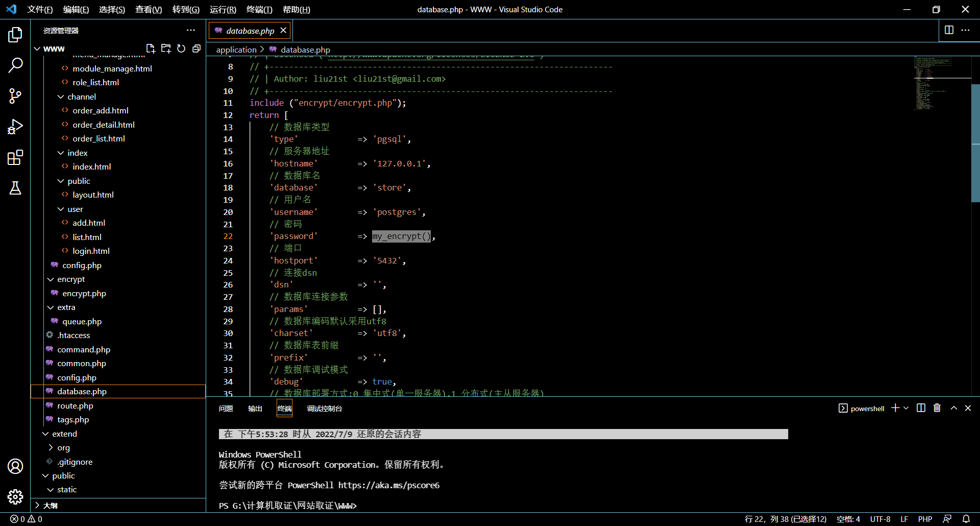980x526 pixels.
Task: Create a new terminal with plus icon
Action: click(x=895, y=408)
